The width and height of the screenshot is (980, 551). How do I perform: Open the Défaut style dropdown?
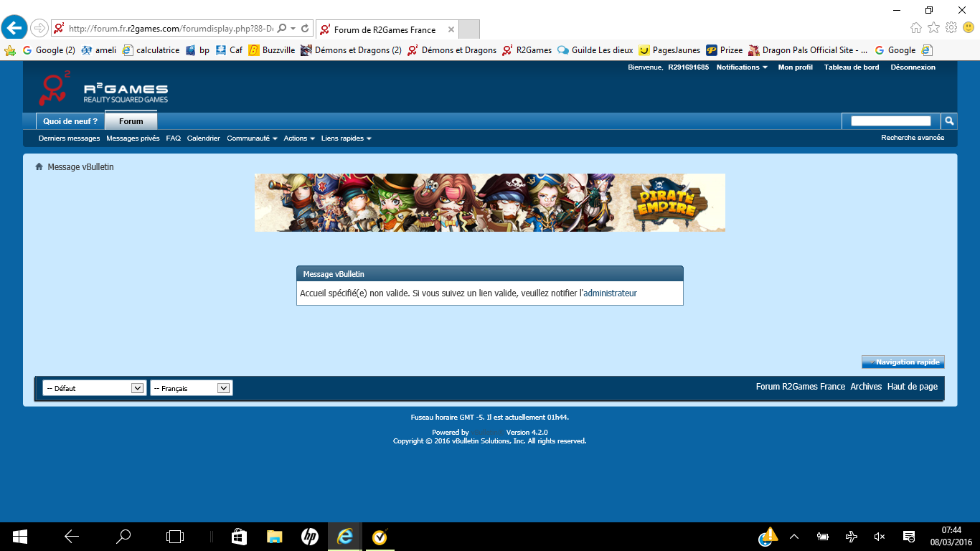[94, 388]
